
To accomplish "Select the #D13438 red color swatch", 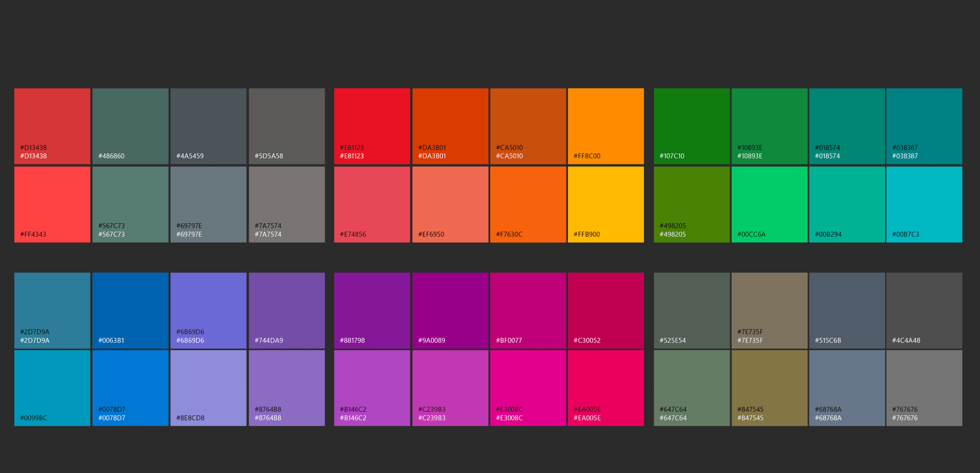I will tap(52, 126).
